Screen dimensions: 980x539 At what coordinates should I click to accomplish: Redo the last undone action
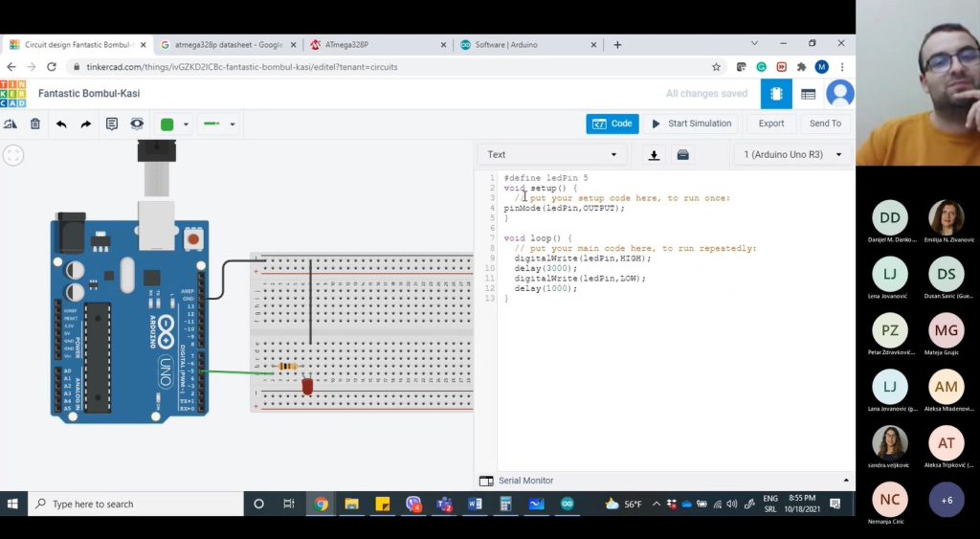86,124
